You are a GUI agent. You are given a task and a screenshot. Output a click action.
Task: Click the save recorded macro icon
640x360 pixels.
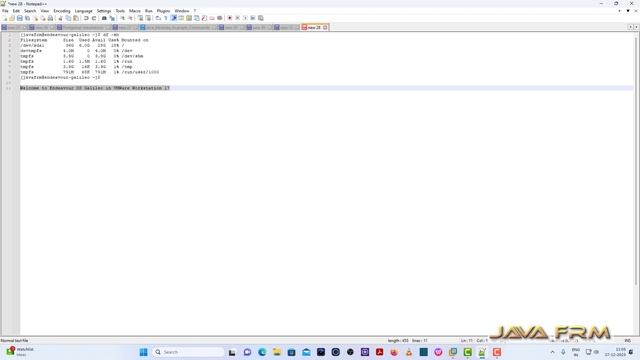pos(261,18)
